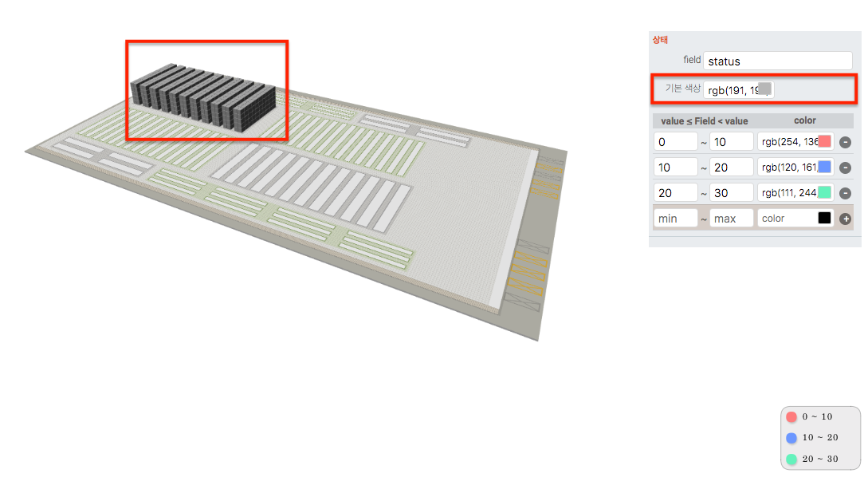Edit the upper bound value 30 field

coord(731,193)
